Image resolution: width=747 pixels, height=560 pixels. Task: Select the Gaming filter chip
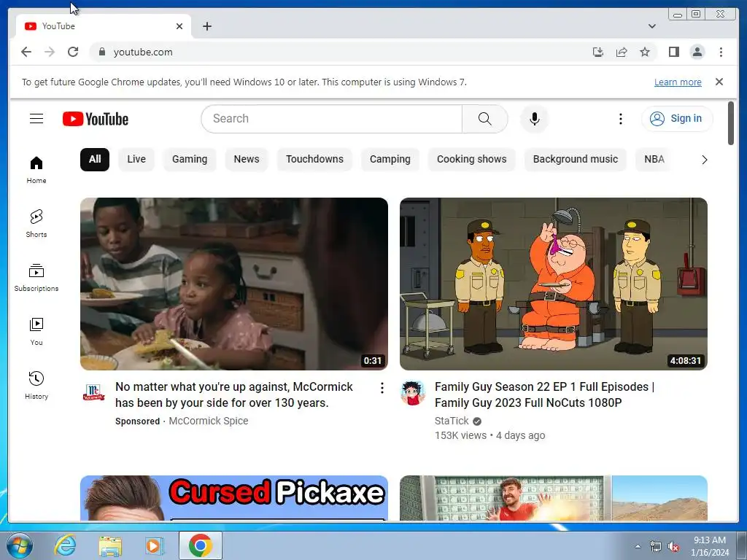coord(190,159)
